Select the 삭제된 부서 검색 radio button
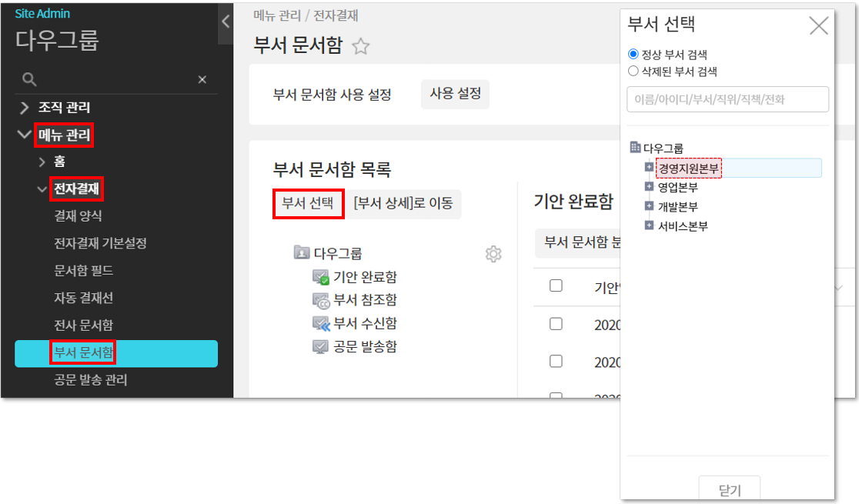The height and width of the screenshot is (504, 859). [633, 71]
